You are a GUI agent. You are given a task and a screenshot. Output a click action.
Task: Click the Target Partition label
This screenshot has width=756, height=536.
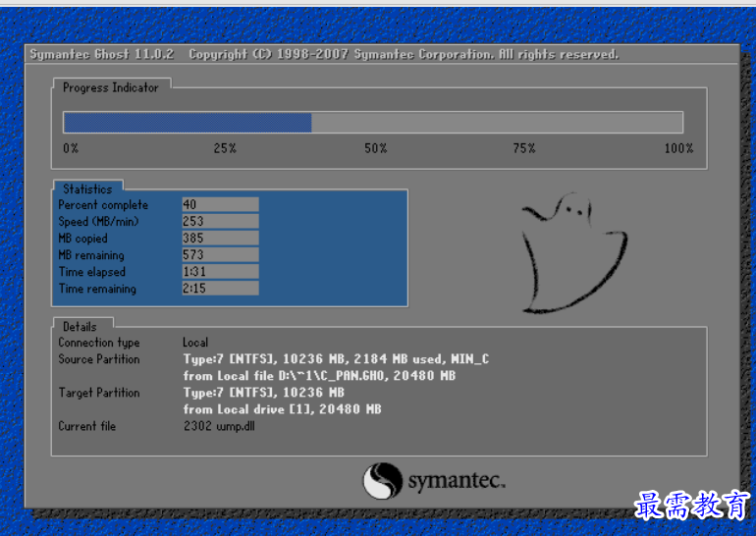[x=99, y=393]
